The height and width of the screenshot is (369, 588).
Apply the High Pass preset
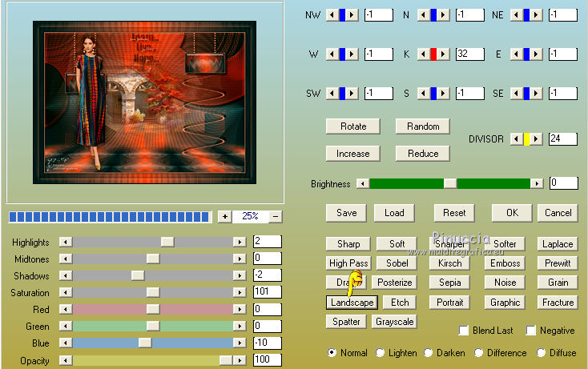348,263
